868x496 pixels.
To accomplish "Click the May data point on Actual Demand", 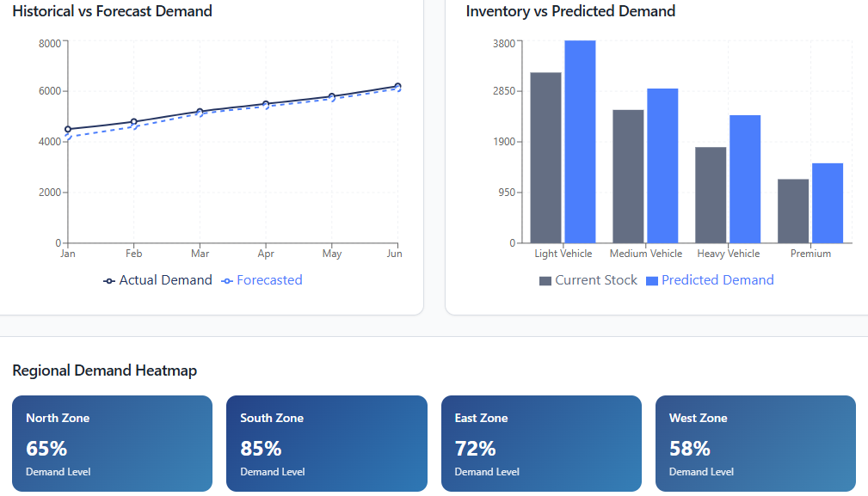I will (x=331, y=96).
